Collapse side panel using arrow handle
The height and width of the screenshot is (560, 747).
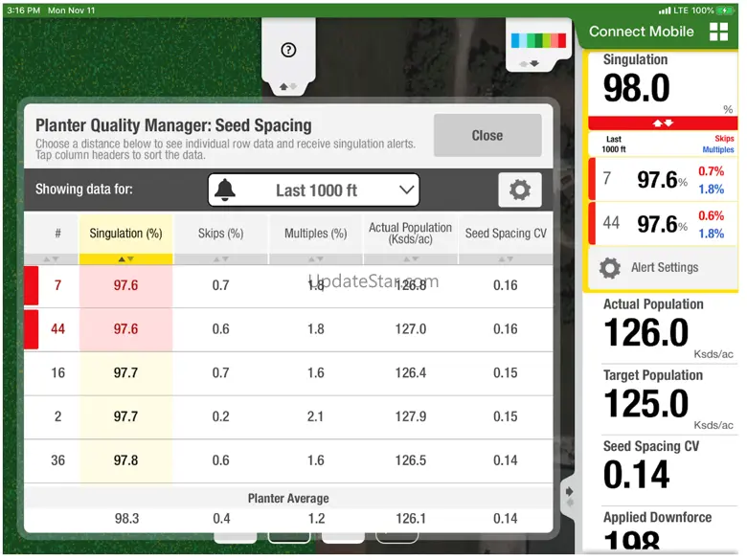pyautogui.click(x=569, y=496)
